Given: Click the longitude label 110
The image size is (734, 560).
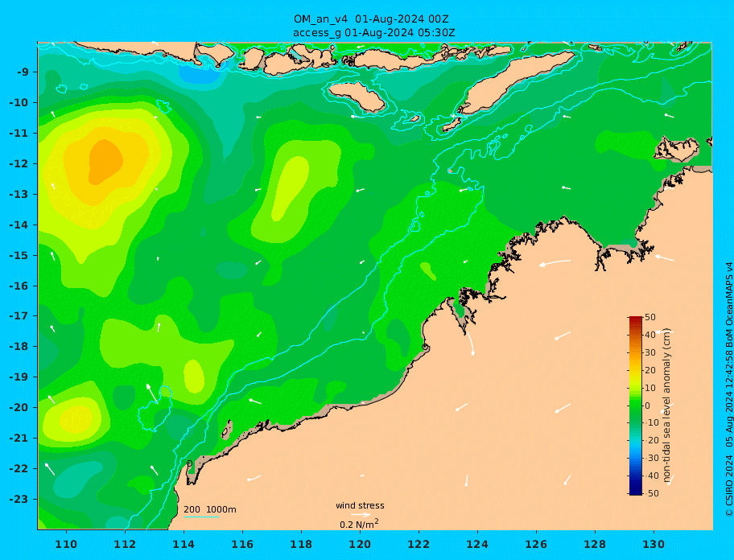Looking at the screenshot, I should coord(66,544).
